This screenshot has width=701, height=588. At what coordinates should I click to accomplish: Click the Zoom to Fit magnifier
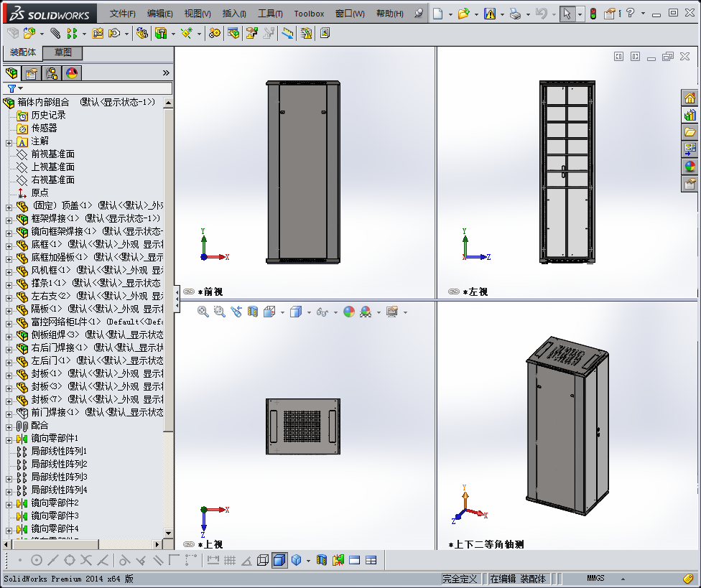click(203, 312)
